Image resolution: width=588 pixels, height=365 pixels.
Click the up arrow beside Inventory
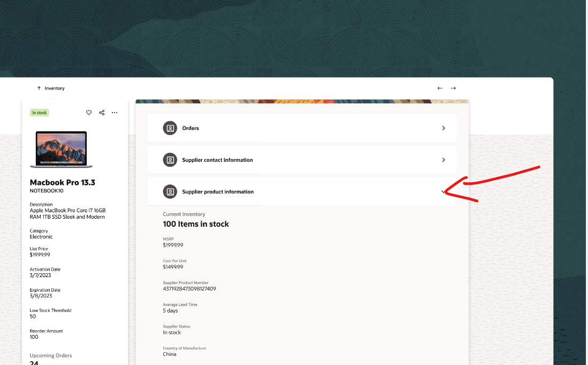[39, 88]
